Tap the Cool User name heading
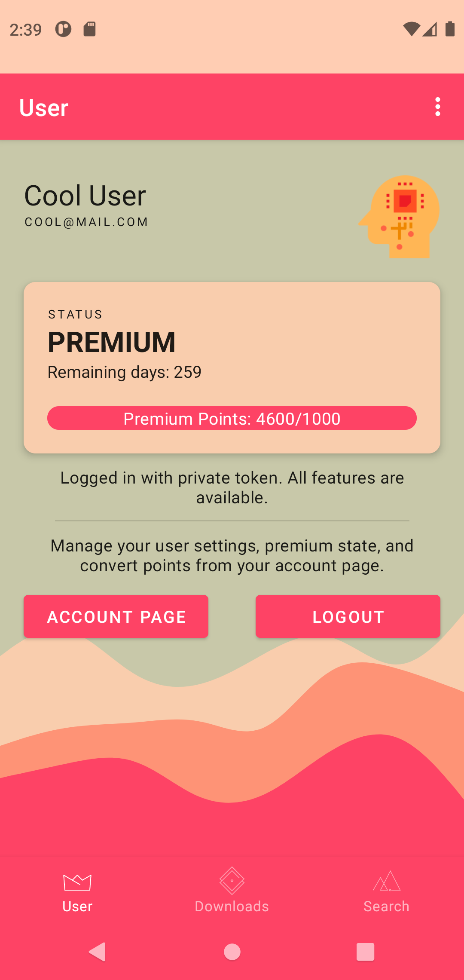The height and width of the screenshot is (980, 464). 85,196
